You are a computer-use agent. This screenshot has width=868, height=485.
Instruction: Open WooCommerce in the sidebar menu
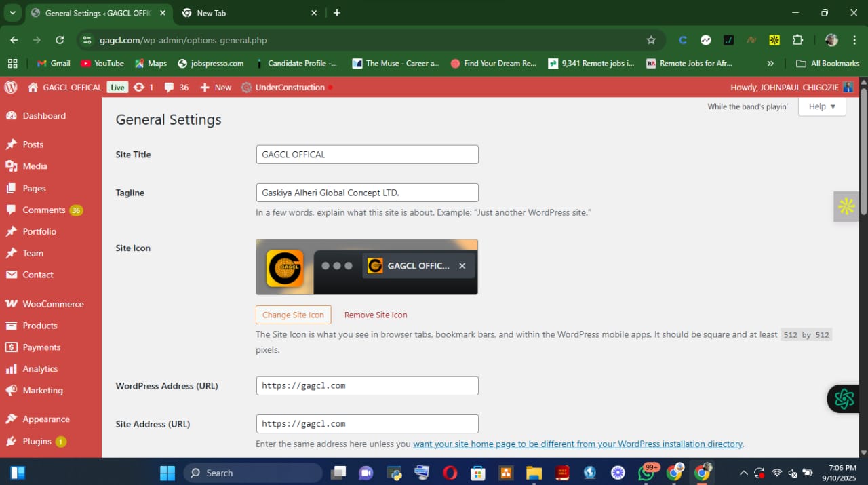tap(52, 304)
